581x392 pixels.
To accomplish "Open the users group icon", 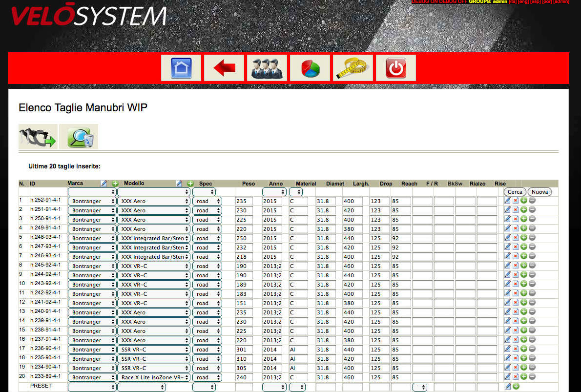I will (267, 68).
